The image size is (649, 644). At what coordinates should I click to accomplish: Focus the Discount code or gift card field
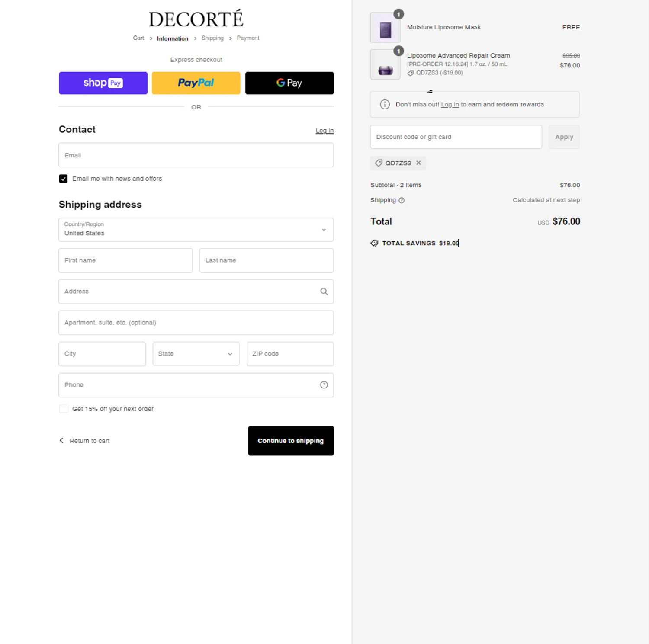tap(456, 137)
